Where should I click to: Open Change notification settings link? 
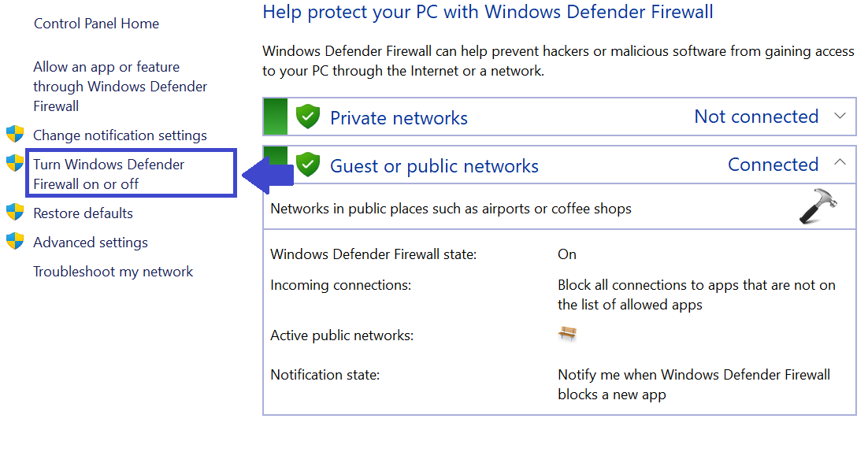pyautogui.click(x=120, y=135)
